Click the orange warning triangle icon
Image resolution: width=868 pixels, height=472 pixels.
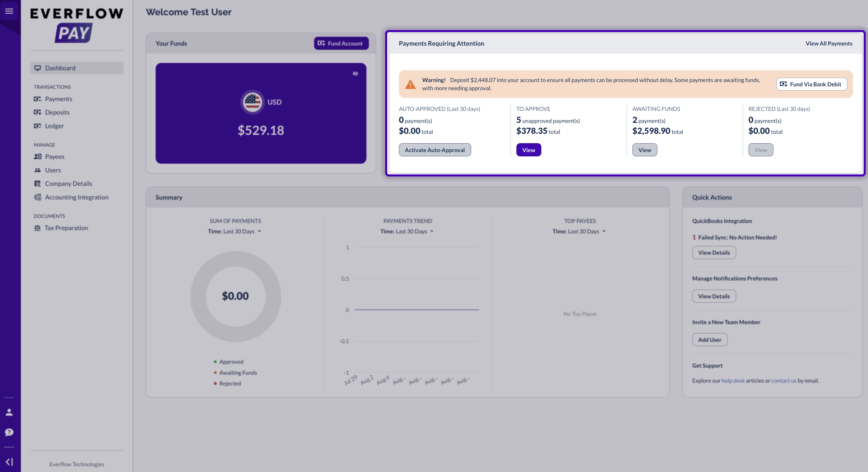[x=410, y=84]
